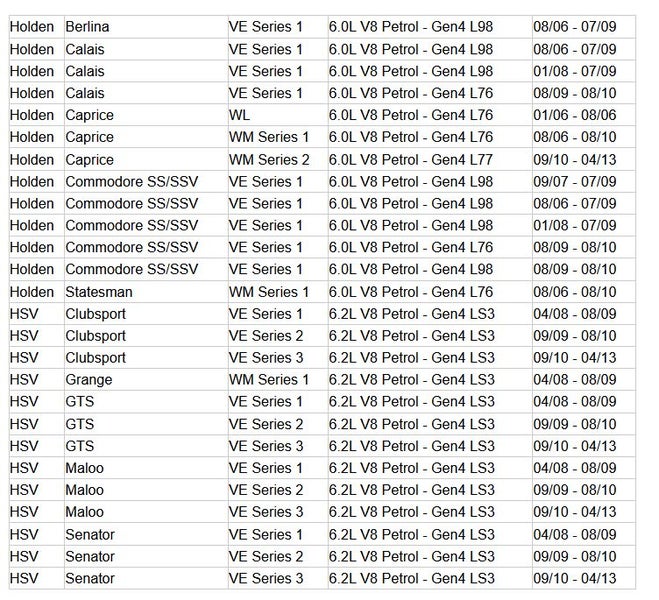
Task: Click the WM Series 2 cell
Action: pyautogui.click(x=269, y=159)
